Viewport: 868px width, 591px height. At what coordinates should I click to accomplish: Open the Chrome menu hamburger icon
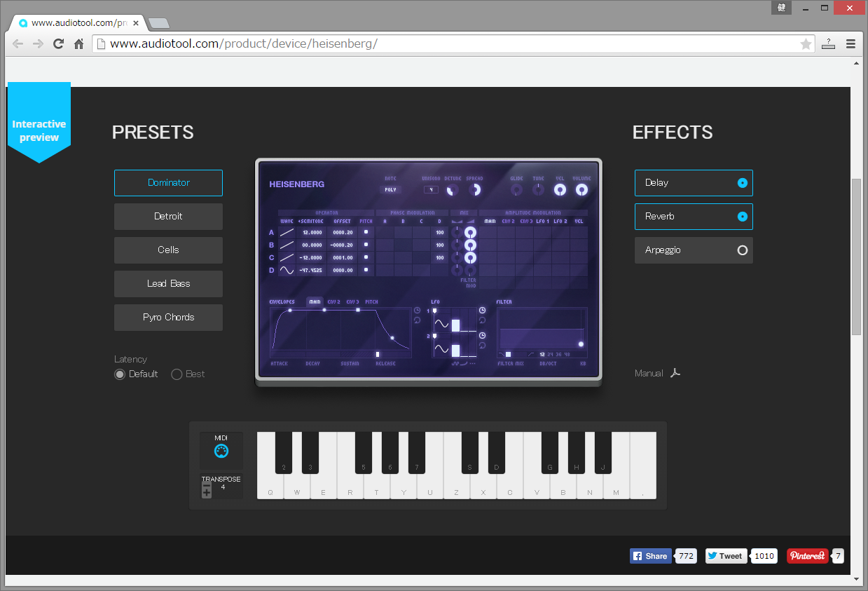850,43
